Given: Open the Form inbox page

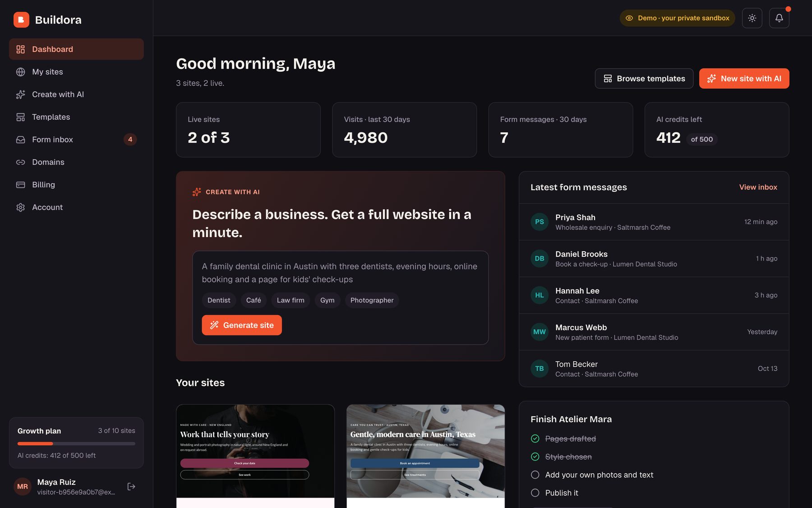Looking at the screenshot, I should pyautogui.click(x=76, y=140).
